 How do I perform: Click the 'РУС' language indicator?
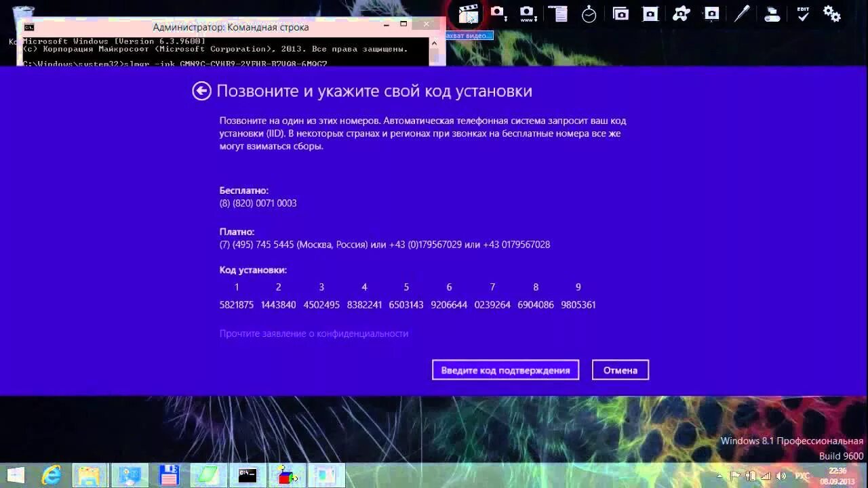point(803,476)
